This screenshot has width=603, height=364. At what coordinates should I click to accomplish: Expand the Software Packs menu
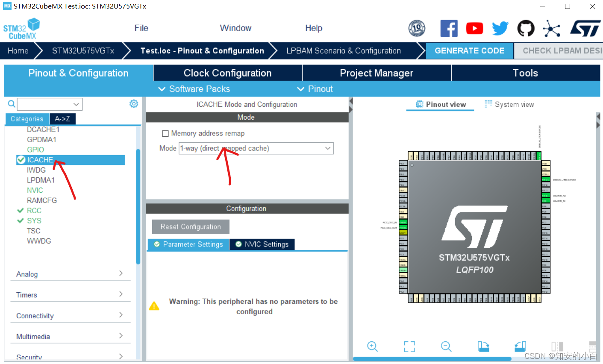click(x=194, y=89)
